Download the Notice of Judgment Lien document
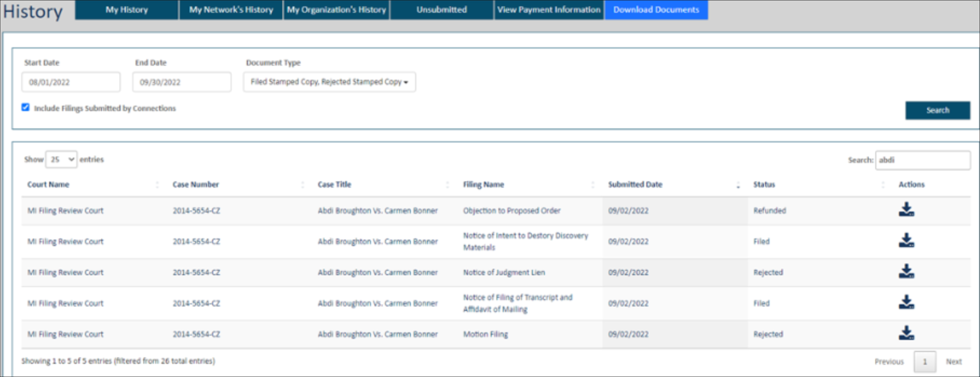Viewport: 980px width, 377px height. pyautogui.click(x=906, y=272)
